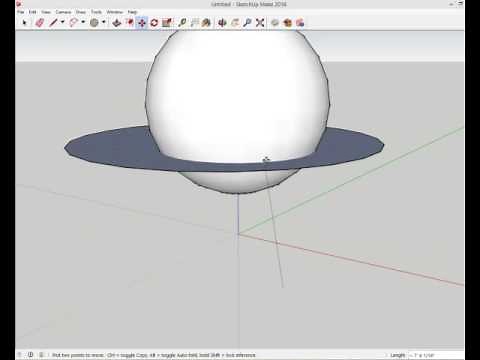Select the Paint Bucket tool
This screenshot has height=360, width=480.
coord(207,23)
